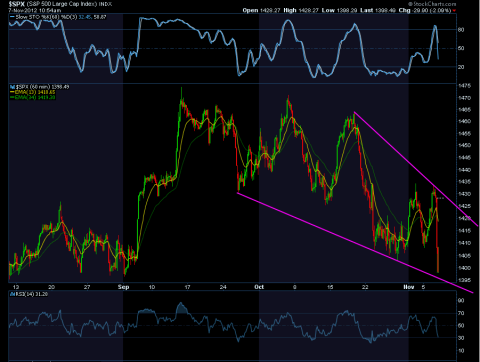Click the '17' date axis label
480x362 pixels.
[x=187, y=287]
